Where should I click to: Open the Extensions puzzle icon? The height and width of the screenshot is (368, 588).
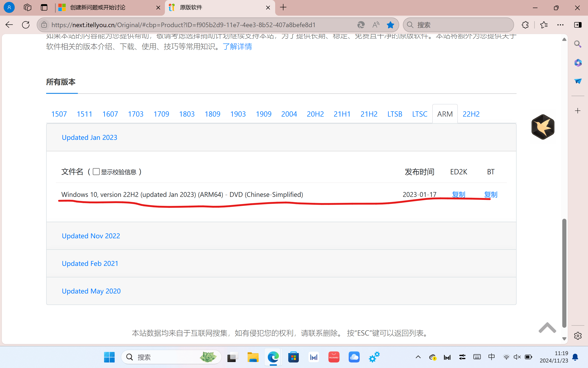tap(525, 25)
